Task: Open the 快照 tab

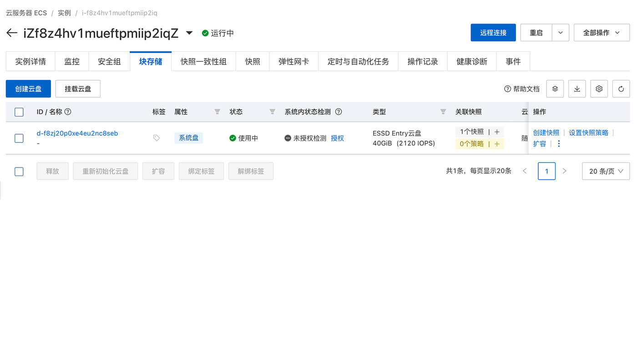Action: (x=253, y=61)
